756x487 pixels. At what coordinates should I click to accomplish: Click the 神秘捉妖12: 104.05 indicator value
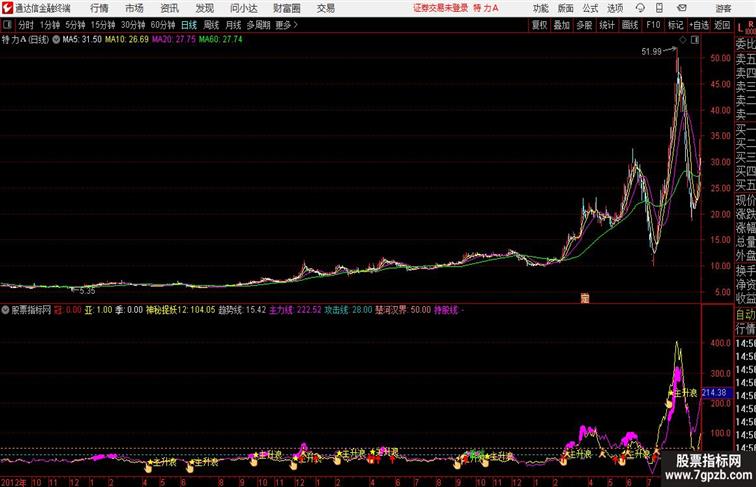click(181, 310)
